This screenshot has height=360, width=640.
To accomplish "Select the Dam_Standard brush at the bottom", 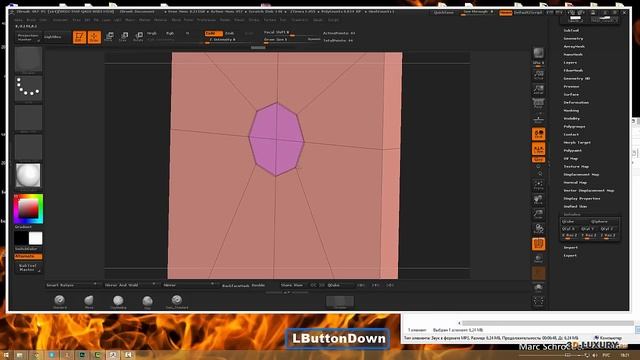I will click(x=177, y=302).
